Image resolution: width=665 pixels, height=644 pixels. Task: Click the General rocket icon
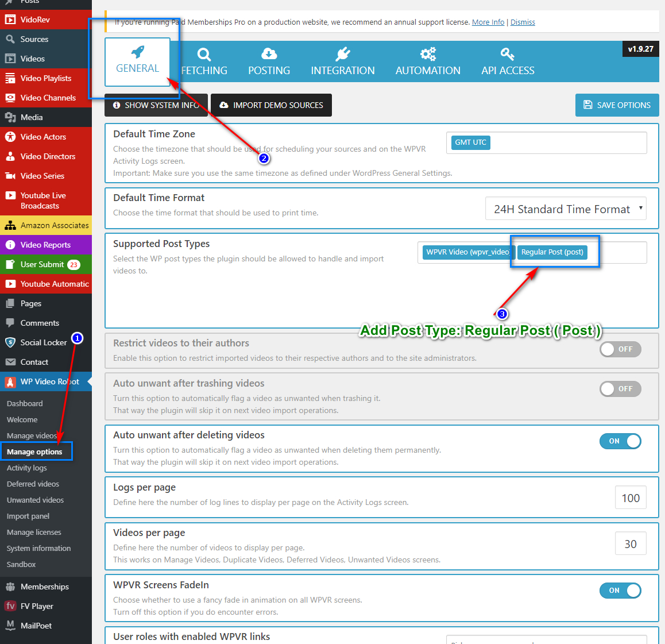[138, 52]
